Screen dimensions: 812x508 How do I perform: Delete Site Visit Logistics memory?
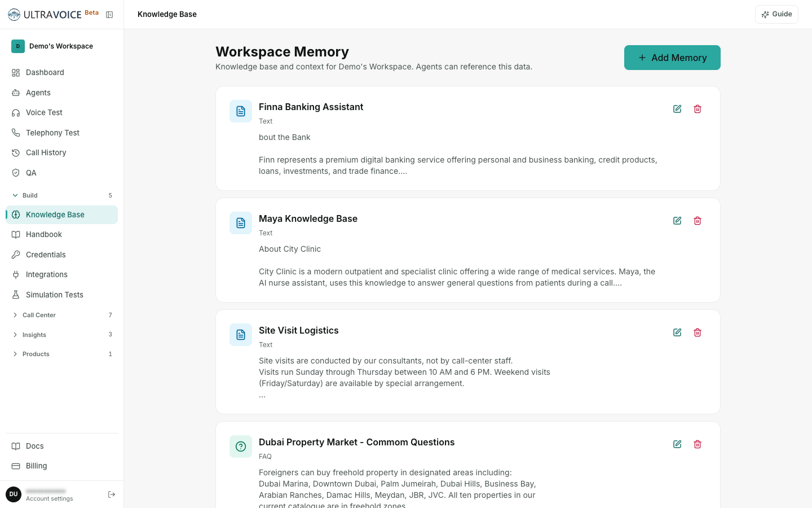698,332
